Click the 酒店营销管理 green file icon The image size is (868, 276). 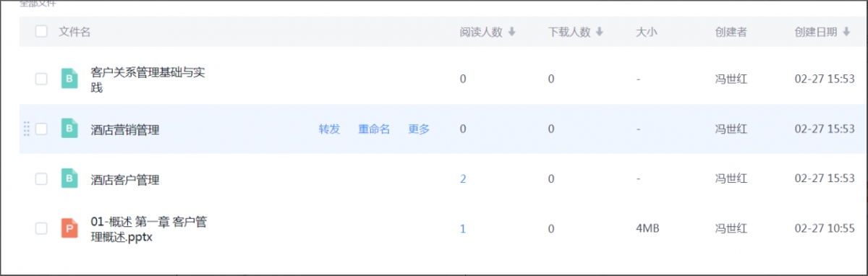click(69, 129)
